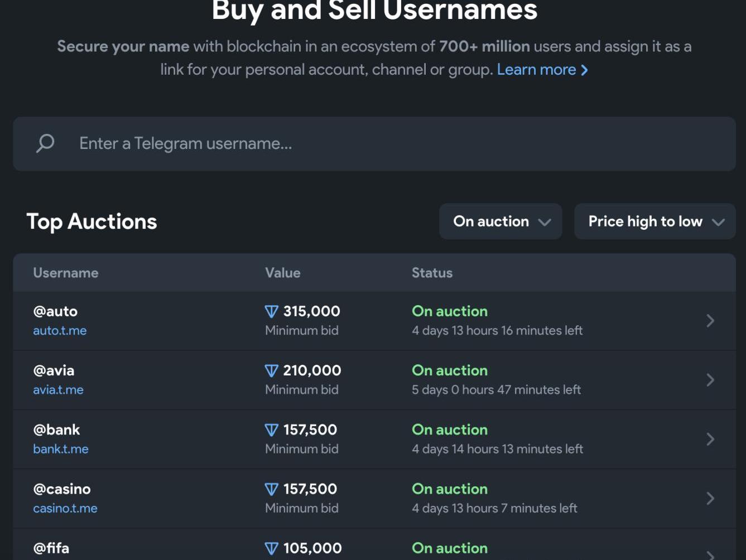
Task: Open the @casino row chevron arrow
Action: [x=710, y=498]
